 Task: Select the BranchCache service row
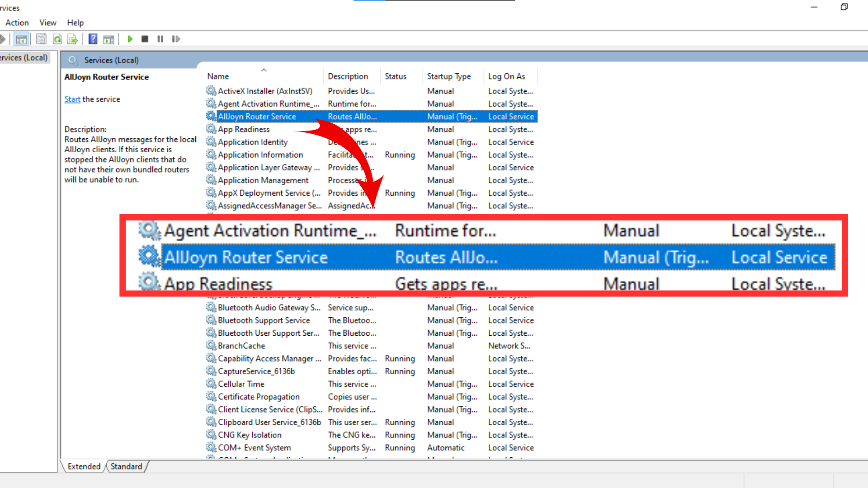click(x=241, y=346)
